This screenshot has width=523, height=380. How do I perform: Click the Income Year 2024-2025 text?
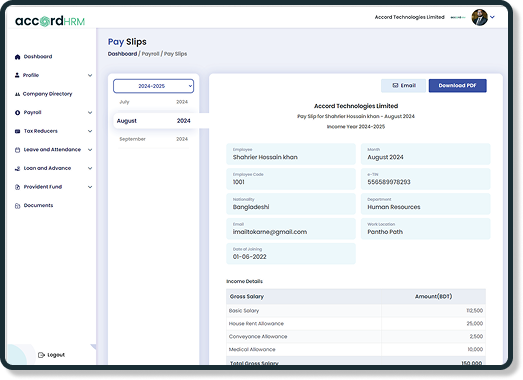coord(356,127)
